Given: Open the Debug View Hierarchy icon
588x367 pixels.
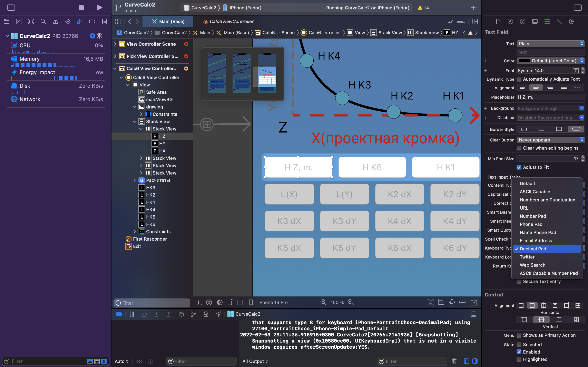Looking at the screenshot, I should point(181,314).
